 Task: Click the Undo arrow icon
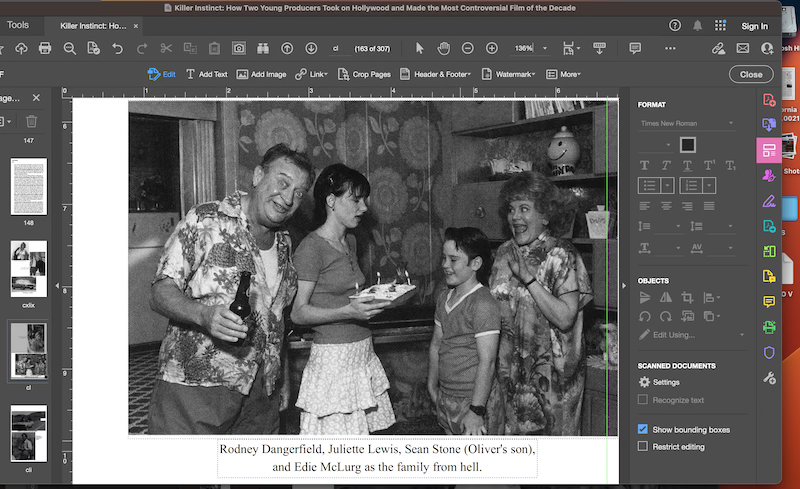(117, 48)
